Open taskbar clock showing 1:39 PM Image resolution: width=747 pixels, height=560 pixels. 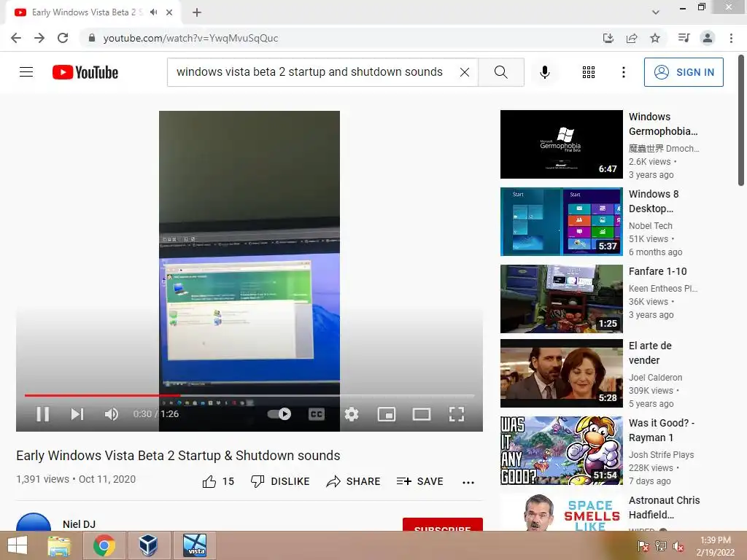715,546
